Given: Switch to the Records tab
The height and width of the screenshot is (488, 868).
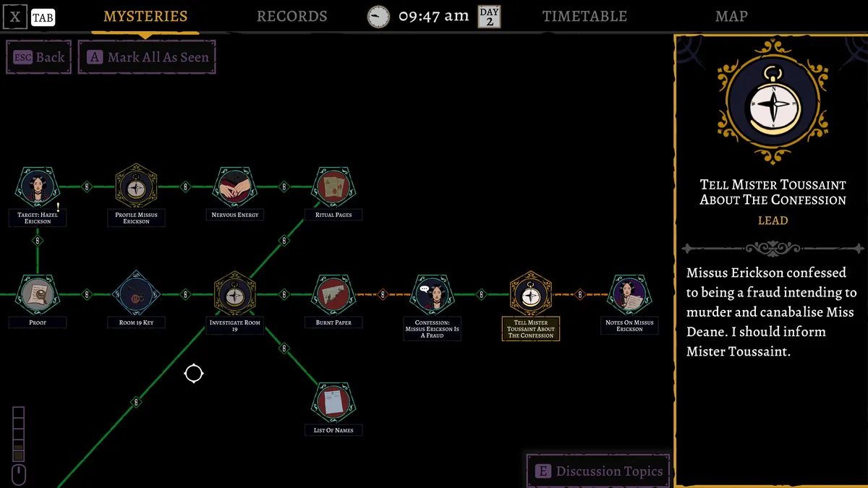Looking at the screenshot, I should click(x=292, y=15).
